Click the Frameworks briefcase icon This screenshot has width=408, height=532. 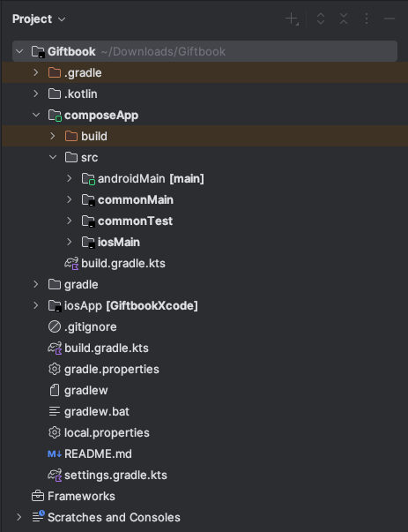click(x=38, y=496)
